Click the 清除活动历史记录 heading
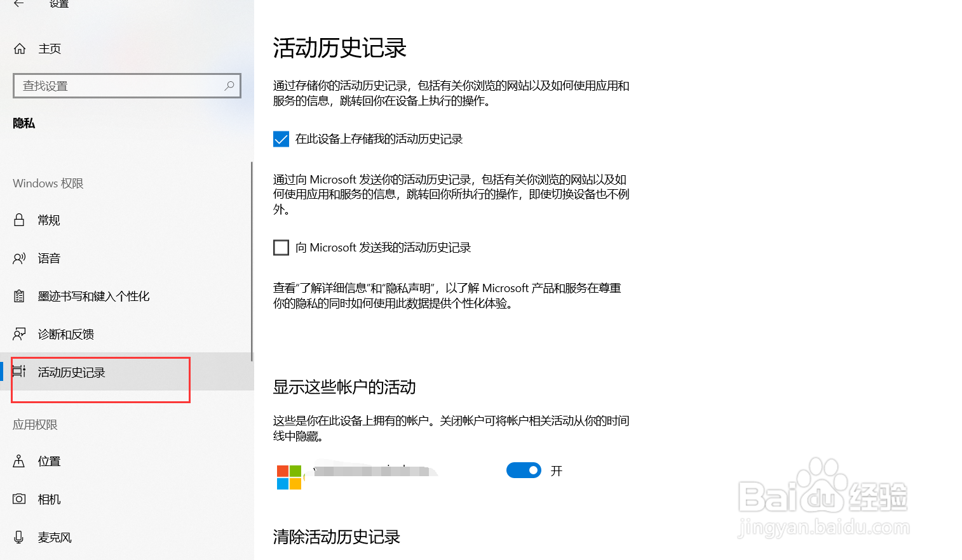 pyautogui.click(x=337, y=537)
